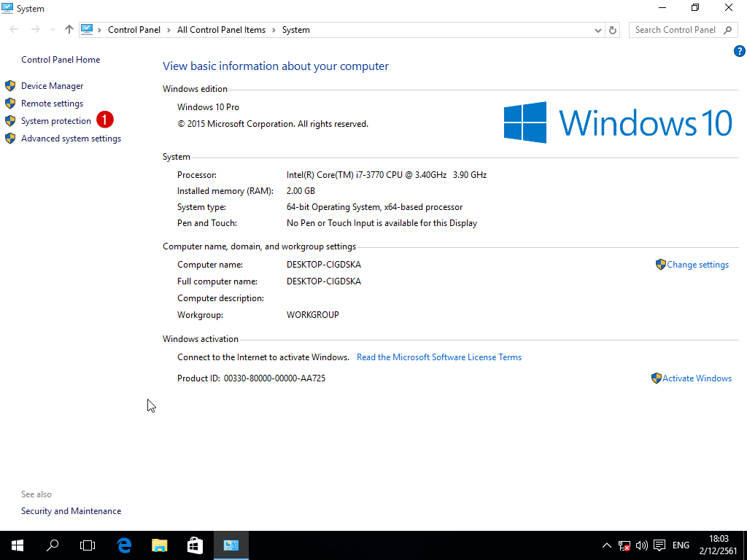Image resolution: width=747 pixels, height=560 pixels.
Task: Click the volume speaker tray icon
Action: pos(642,545)
